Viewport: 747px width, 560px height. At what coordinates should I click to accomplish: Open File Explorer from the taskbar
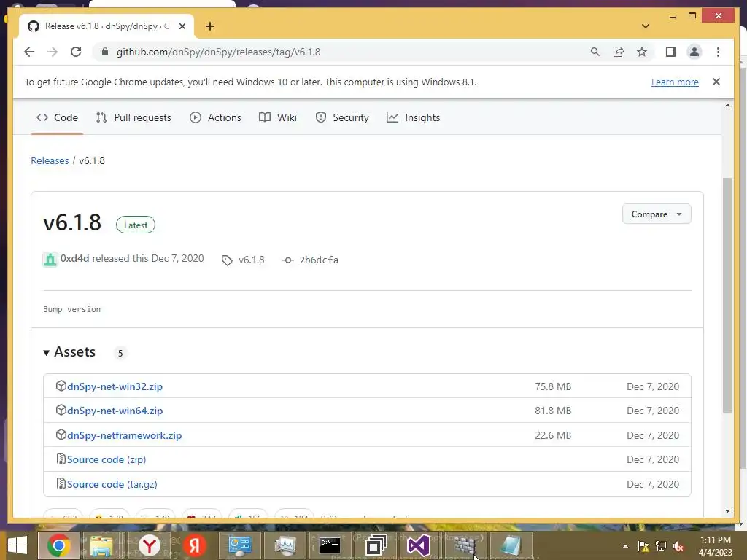[101, 545]
